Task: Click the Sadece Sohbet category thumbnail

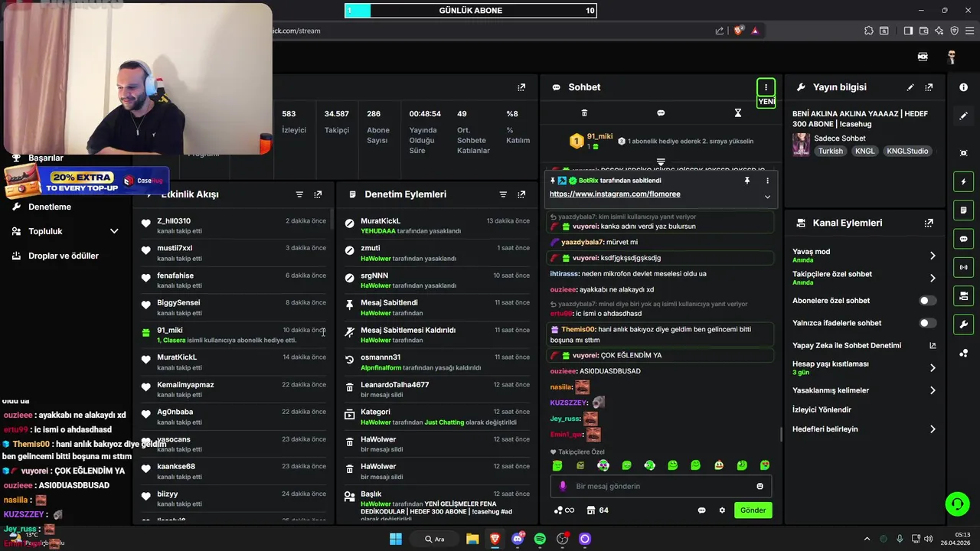Action: tap(801, 145)
